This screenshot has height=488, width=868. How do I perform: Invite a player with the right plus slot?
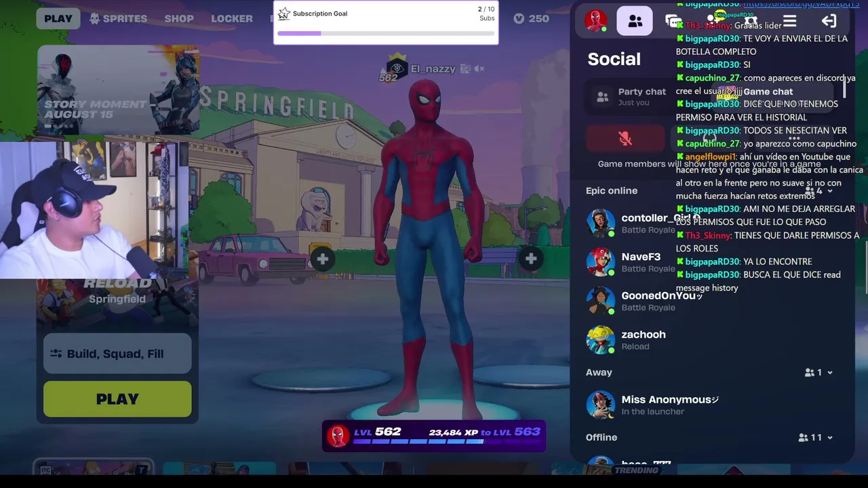point(531,258)
